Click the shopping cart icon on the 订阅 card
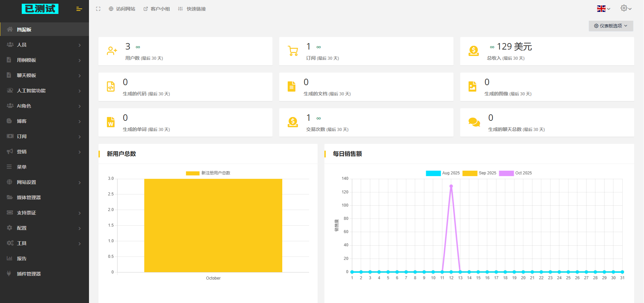 click(293, 51)
